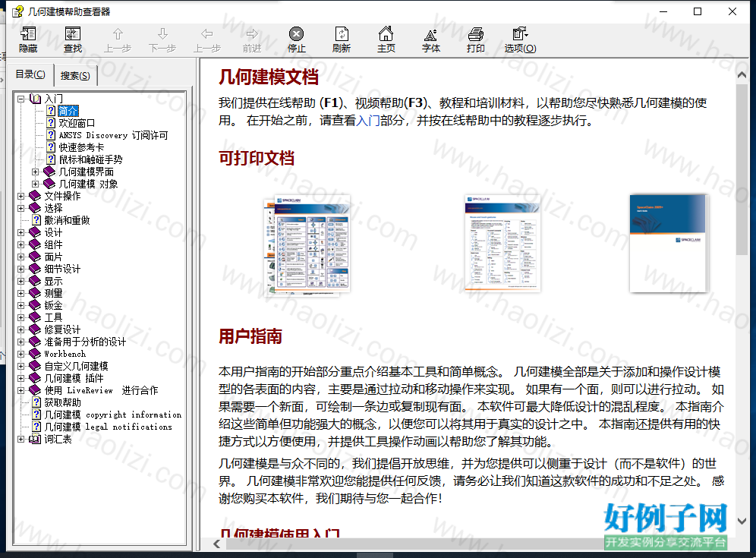The width and height of the screenshot is (756, 558).
Task: Open the middle mouse and touch gestures thumbnail
Action: (502, 243)
